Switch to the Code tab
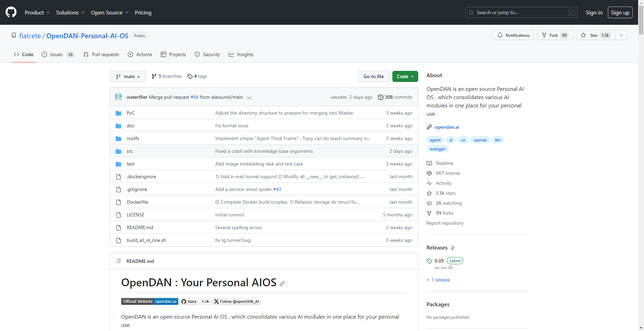The height and width of the screenshot is (331, 644). tap(24, 54)
